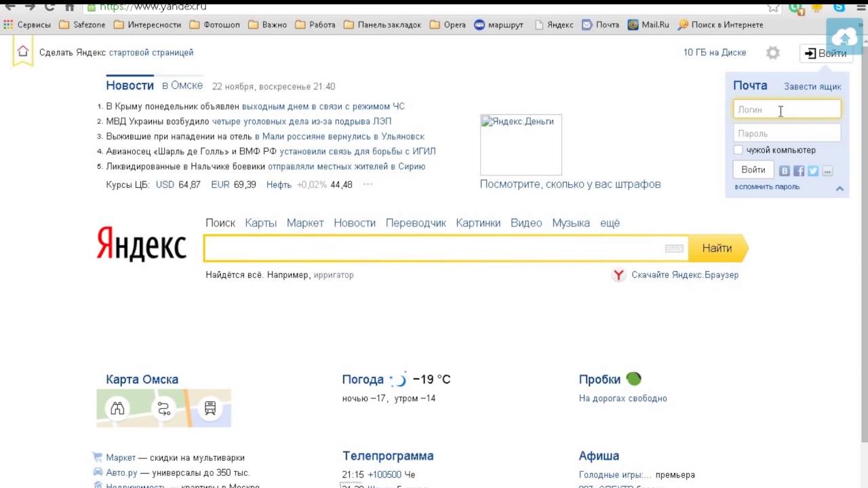Go to Карты service
The width and height of the screenshot is (868, 488).
click(x=260, y=223)
